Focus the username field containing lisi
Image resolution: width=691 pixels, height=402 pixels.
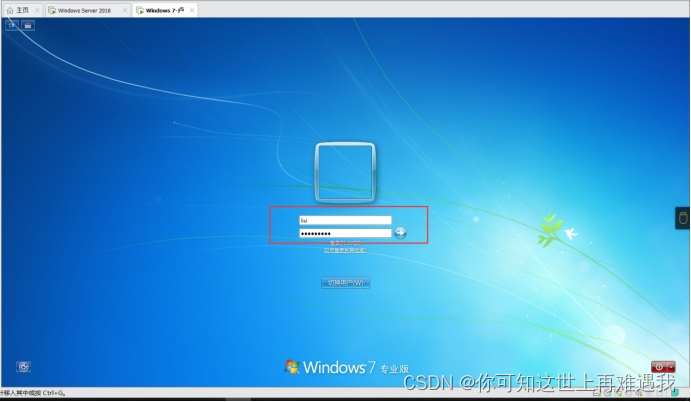345,220
